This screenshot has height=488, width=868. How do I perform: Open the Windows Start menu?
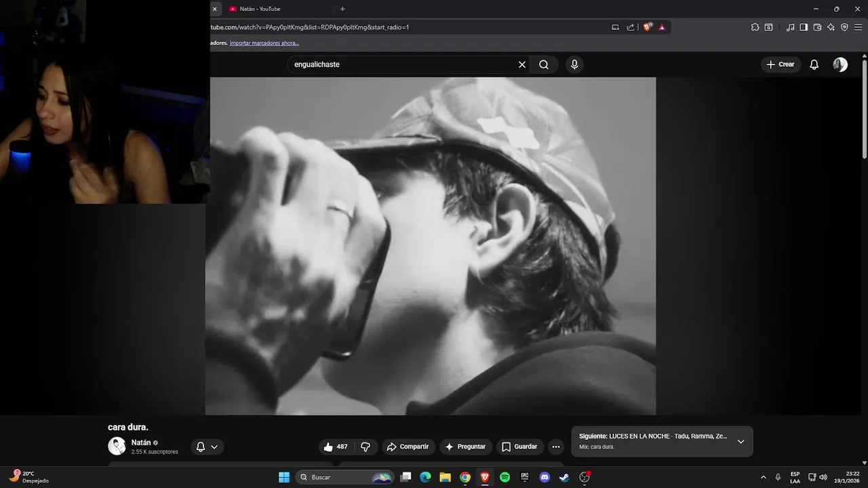[x=284, y=477]
